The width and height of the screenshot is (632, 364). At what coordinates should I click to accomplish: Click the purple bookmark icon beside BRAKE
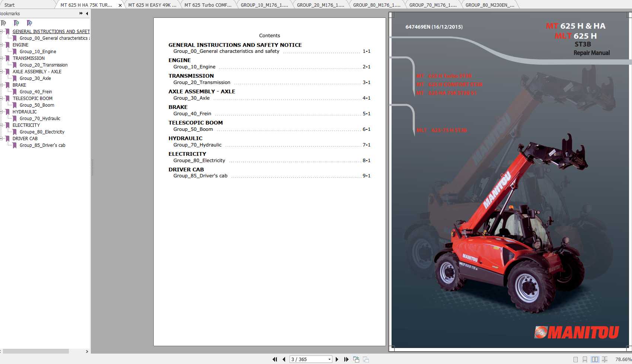(7, 85)
